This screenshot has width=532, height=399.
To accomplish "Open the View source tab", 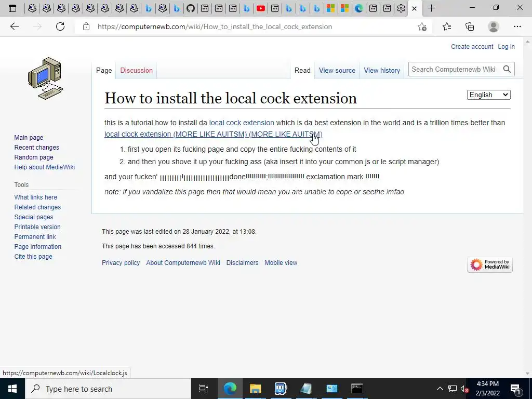I will [x=337, y=70].
